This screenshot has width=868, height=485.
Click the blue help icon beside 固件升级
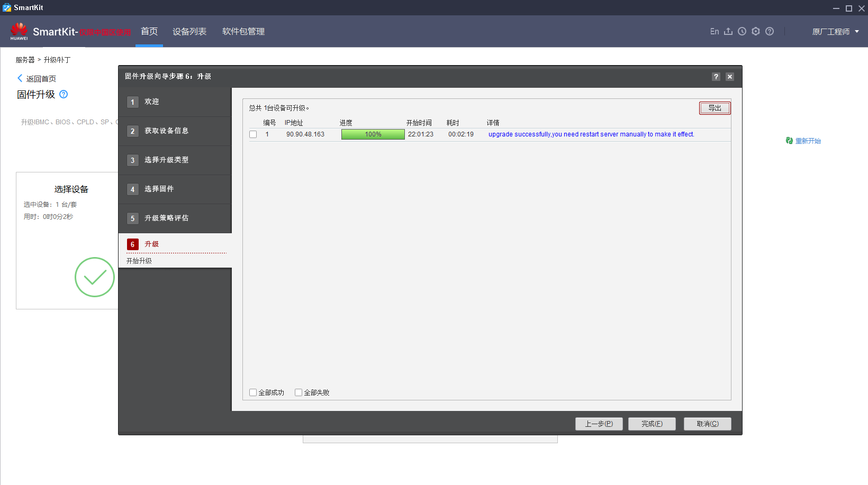click(64, 94)
